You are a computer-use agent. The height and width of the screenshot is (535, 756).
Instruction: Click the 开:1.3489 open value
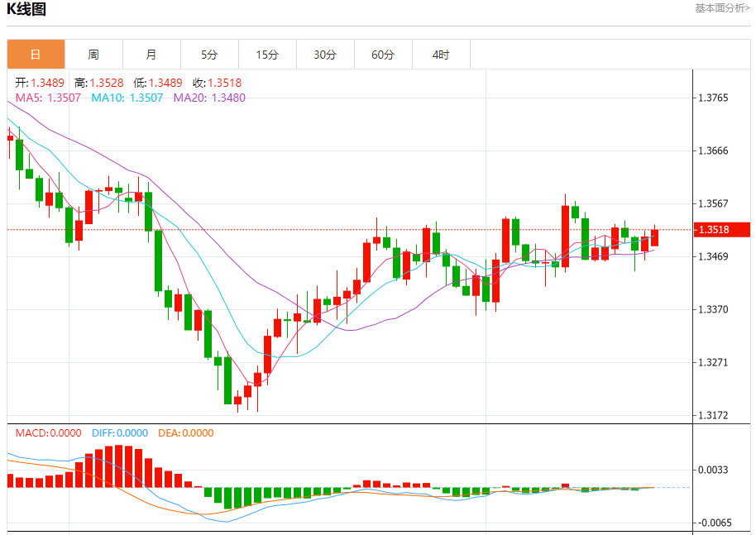pos(40,83)
